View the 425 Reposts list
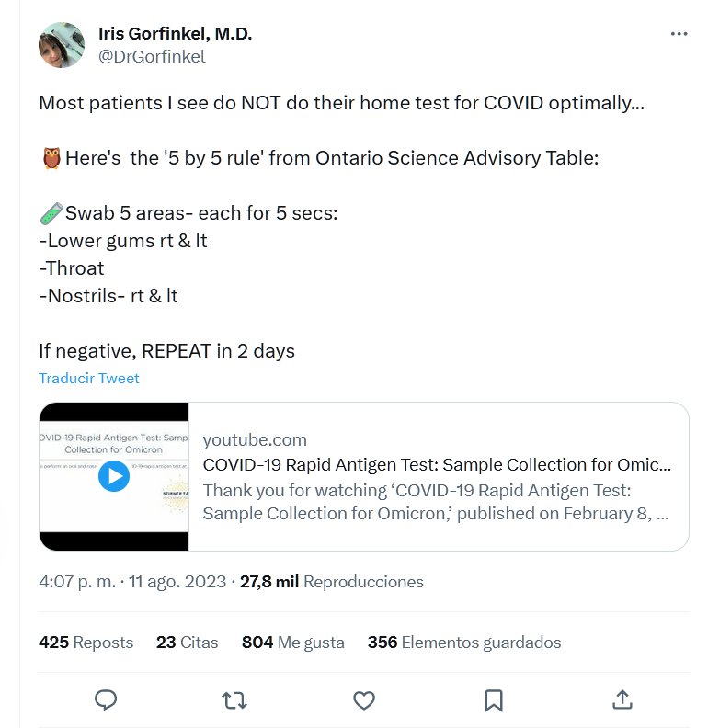The image size is (708, 728). click(x=86, y=643)
